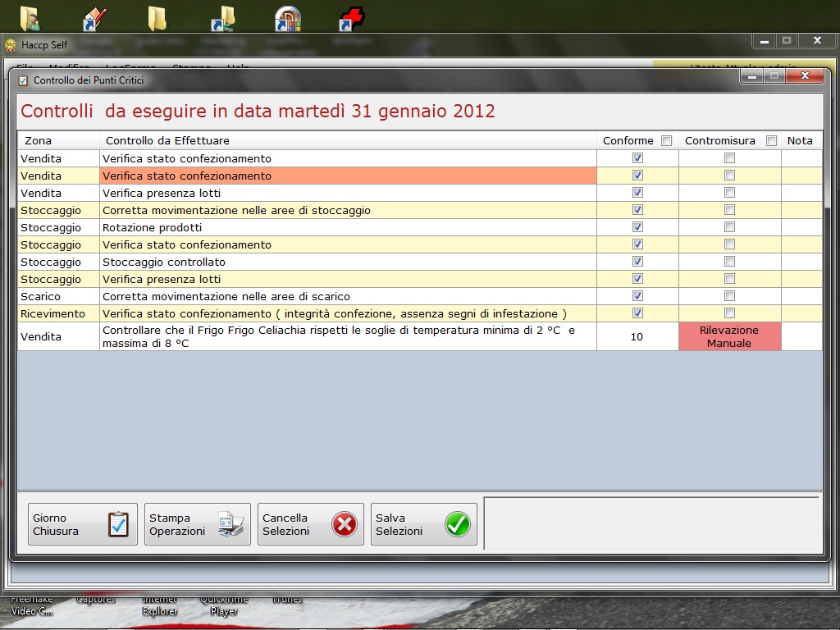The width and height of the screenshot is (840, 630).
Task: Toggle the Contromisura header select-all checkbox
Action: point(771,140)
